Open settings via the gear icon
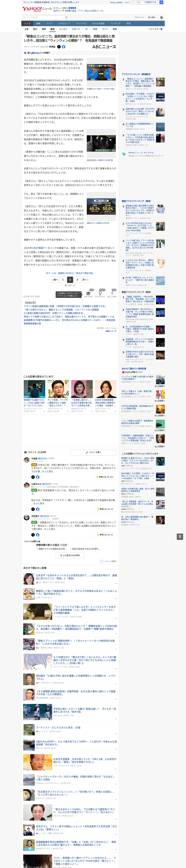 point(161,17)
